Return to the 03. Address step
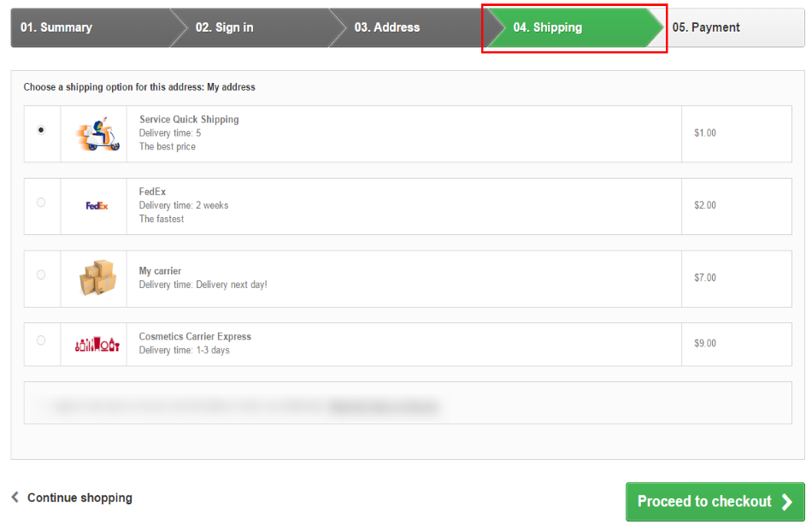The height and width of the screenshot is (530, 812). pos(409,27)
